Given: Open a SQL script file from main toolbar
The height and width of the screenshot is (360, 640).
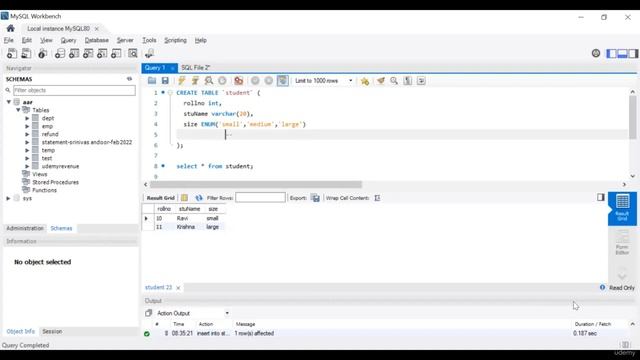Looking at the screenshot, I should [26, 53].
